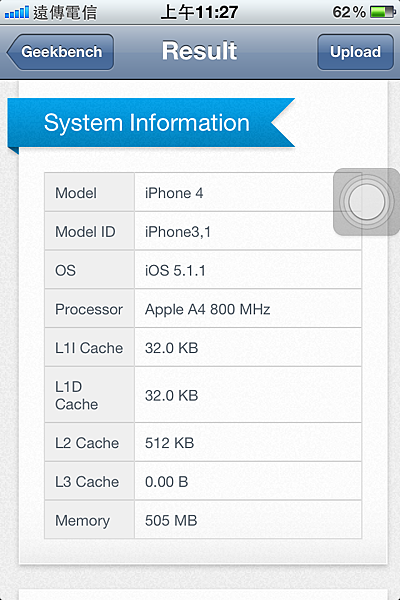Viewport: 400px width, 600px height.
Task: Select the Model ID value iPhone3,1
Action: [178, 232]
